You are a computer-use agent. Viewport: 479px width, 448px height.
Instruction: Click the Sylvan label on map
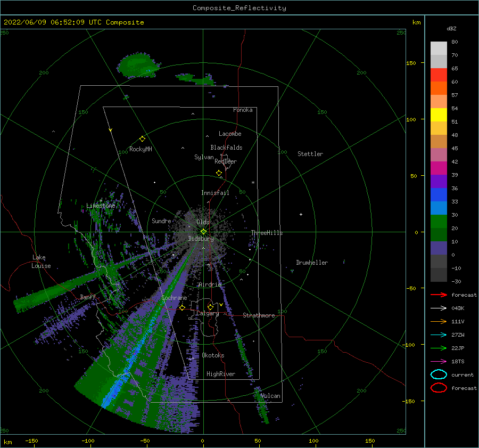coord(204,157)
